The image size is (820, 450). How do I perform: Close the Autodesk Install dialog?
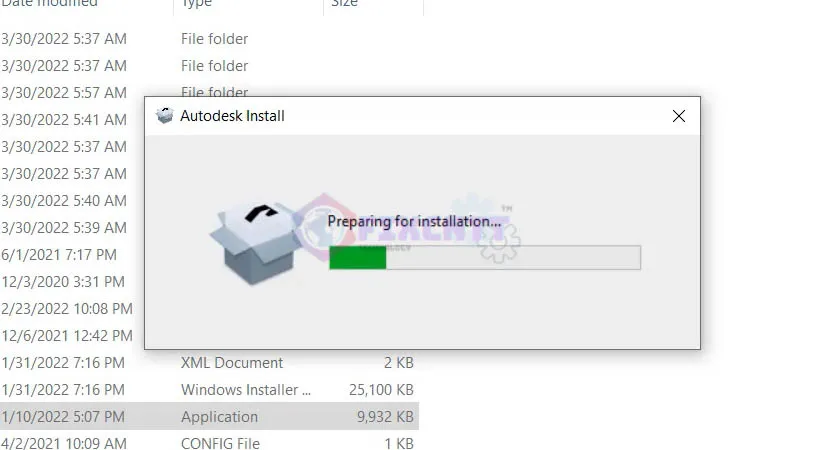click(678, 116)
